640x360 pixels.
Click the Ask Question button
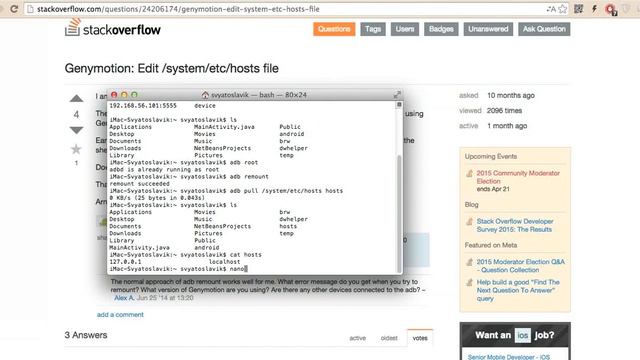544,29
